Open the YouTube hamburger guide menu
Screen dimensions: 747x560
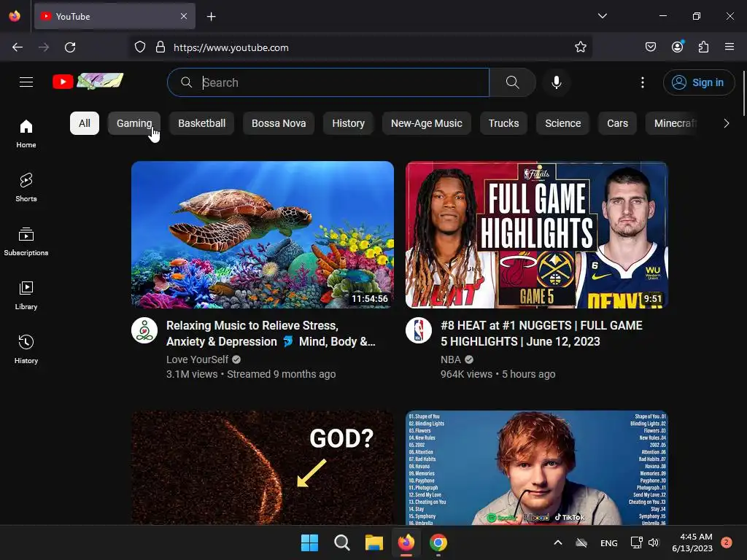[26, 82]
